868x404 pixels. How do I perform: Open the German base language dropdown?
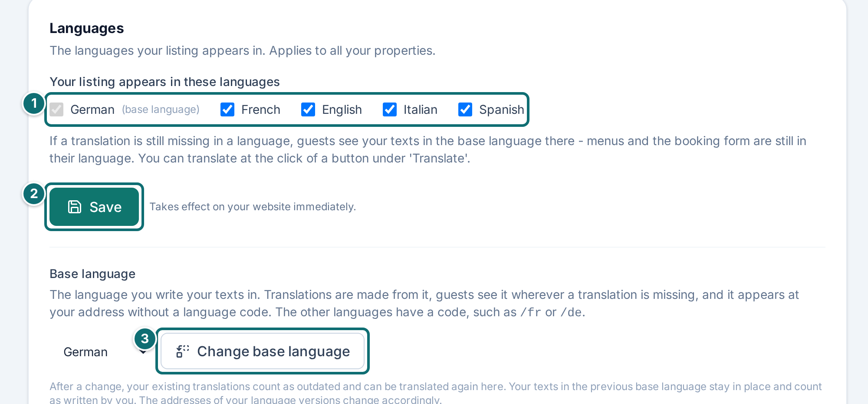pos(101,352)
